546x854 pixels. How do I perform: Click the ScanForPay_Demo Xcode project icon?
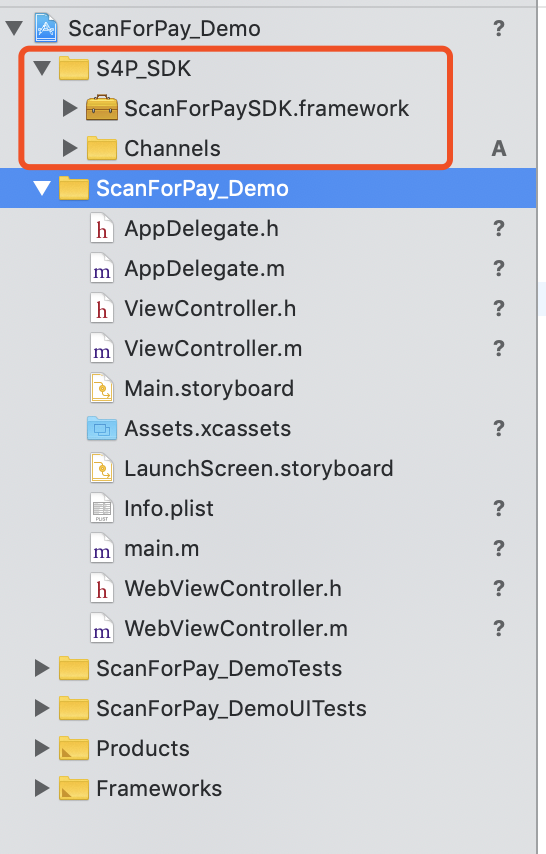pyautogui.click(x=46, y=28)
